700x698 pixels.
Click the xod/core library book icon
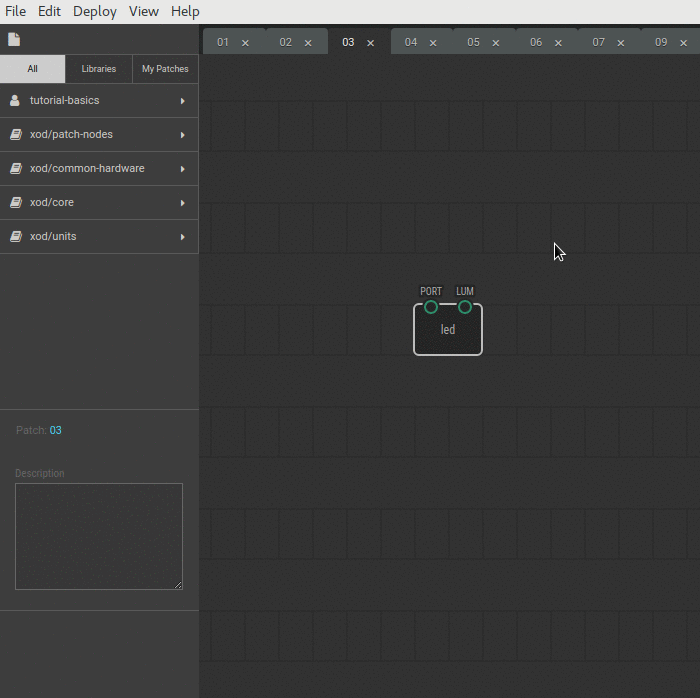point(15,203)
